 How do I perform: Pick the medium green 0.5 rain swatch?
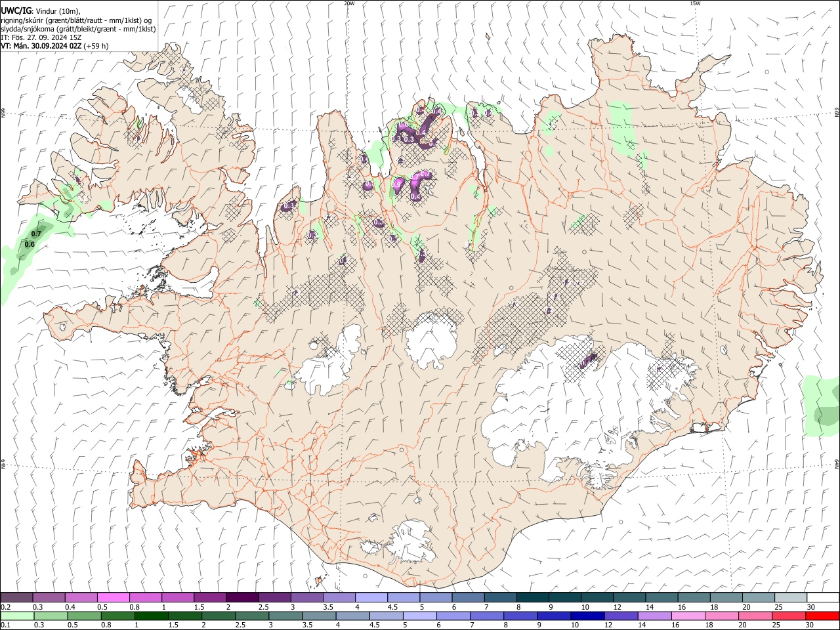[83, 616]
